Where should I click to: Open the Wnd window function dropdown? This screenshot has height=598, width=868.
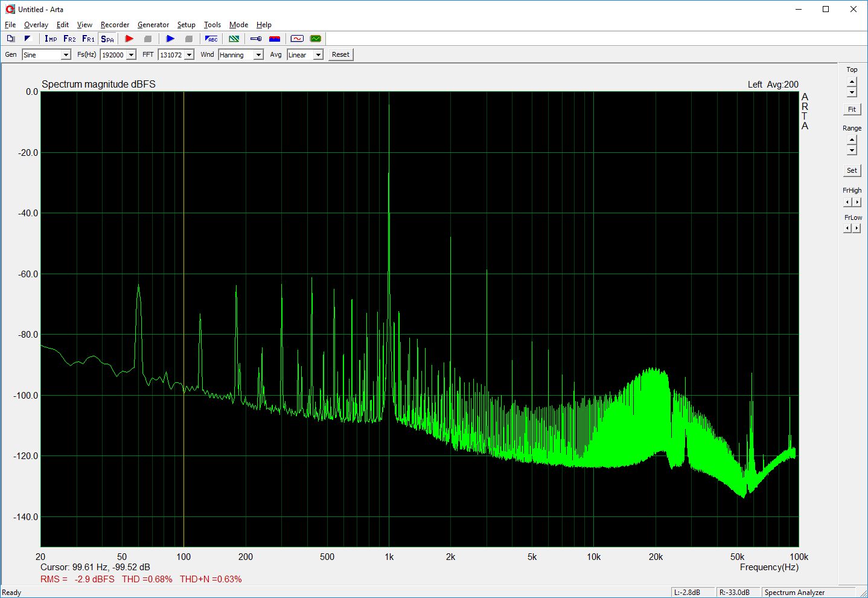point(258,55)
